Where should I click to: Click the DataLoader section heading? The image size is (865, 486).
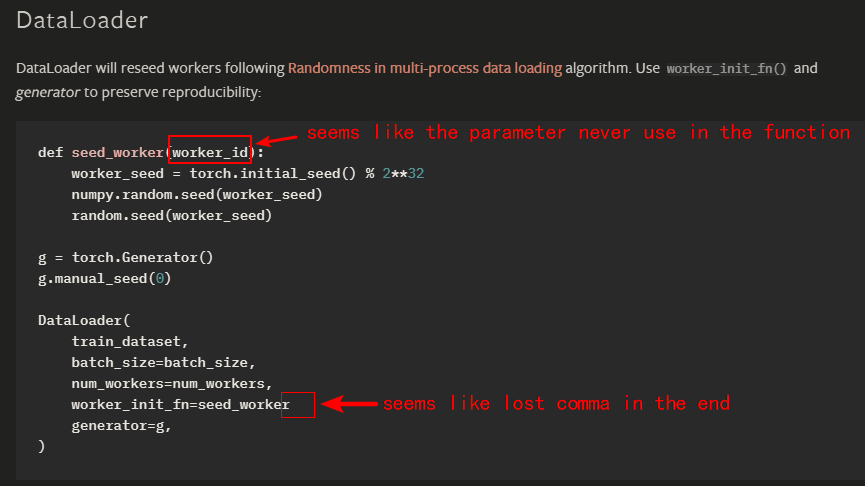[82, 20]
